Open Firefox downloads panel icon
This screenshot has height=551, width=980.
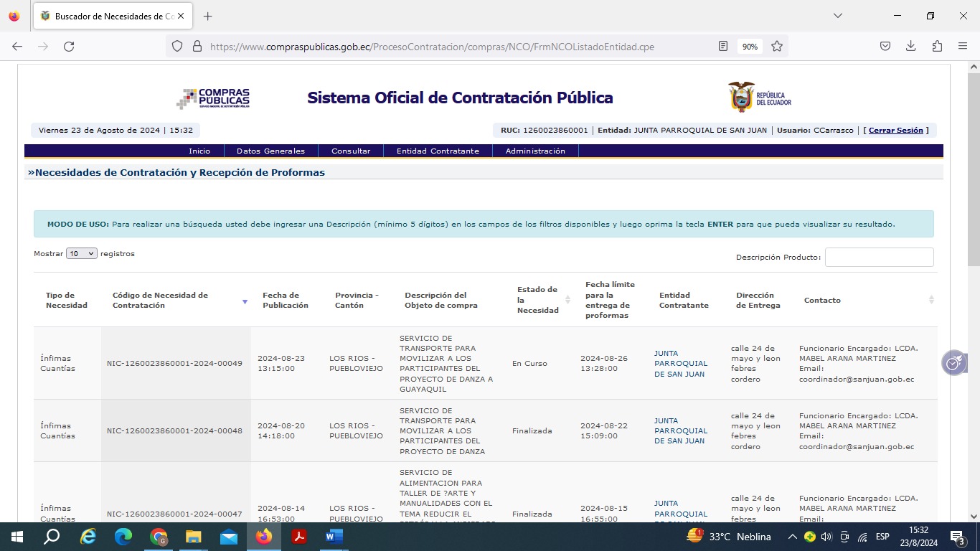click(x=910, y=47)
